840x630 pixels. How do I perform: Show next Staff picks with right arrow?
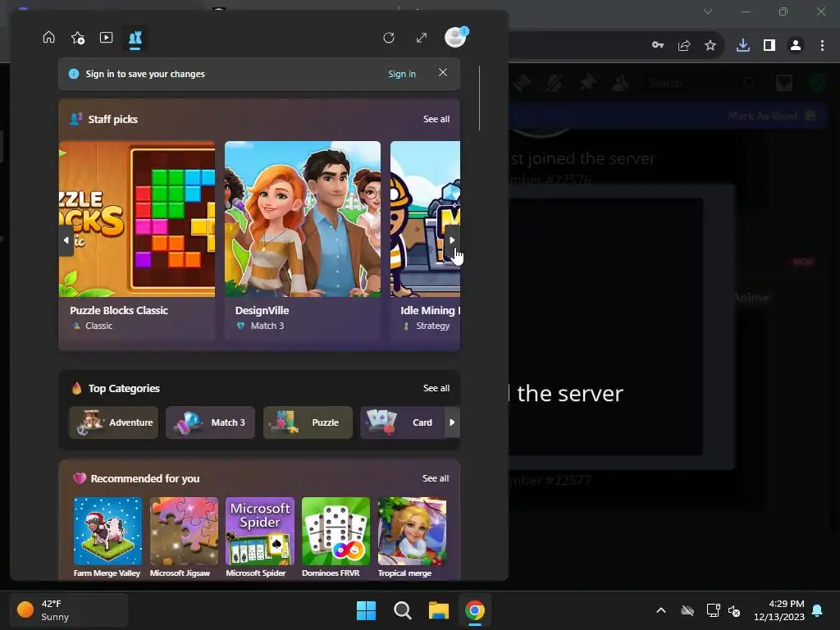(x=452, y=240)
